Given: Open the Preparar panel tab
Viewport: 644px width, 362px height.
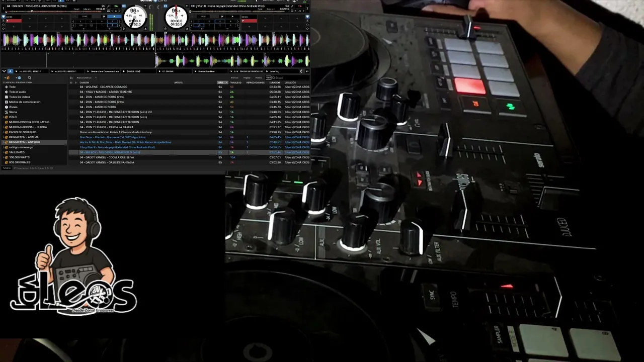Looking at the screenshot, I should 247,77.
